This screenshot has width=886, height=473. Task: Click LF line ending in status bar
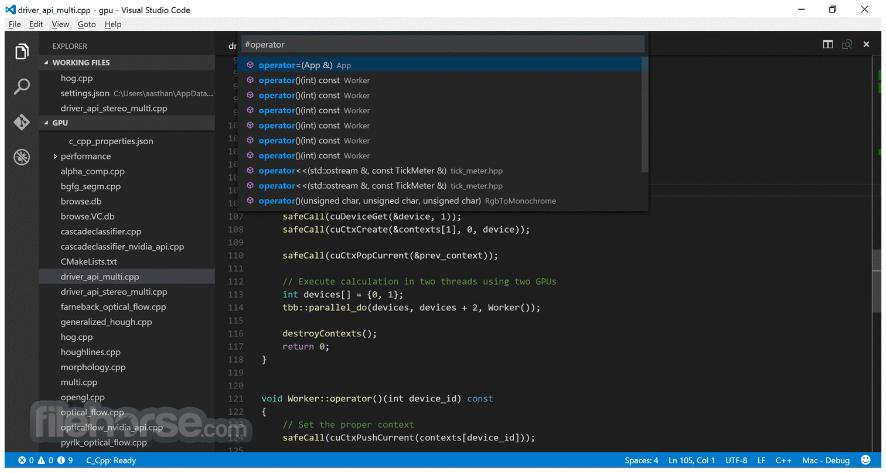click(x=761, y=460)
